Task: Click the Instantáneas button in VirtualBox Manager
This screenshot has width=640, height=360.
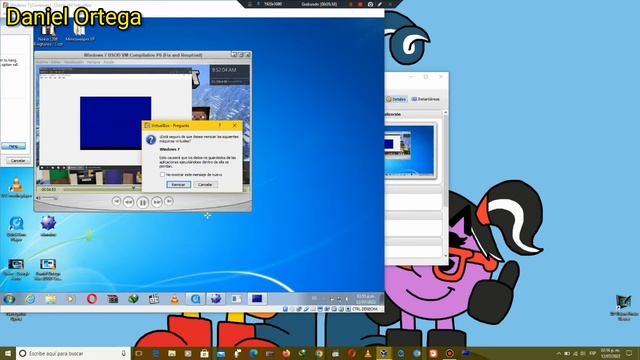Action: (425, 99)
